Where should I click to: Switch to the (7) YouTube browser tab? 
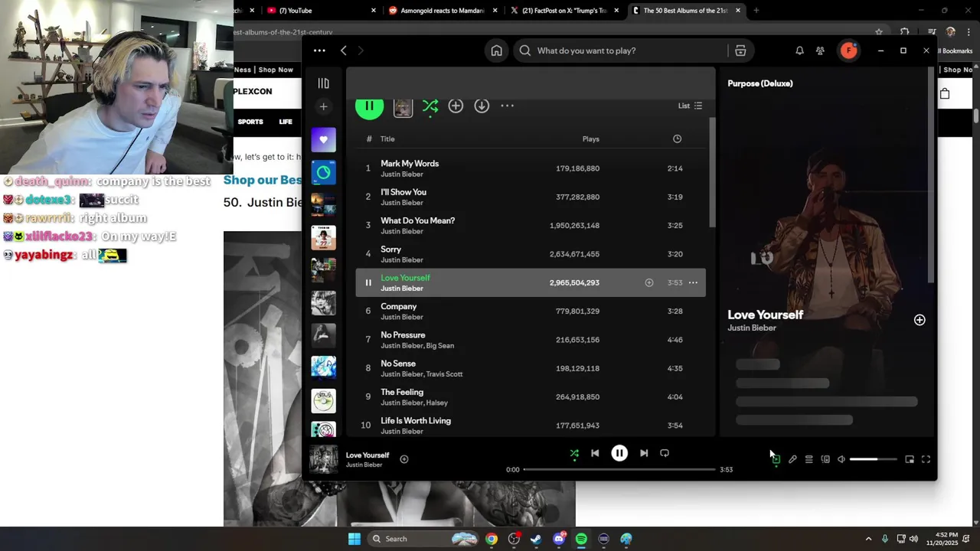point(322,11)
